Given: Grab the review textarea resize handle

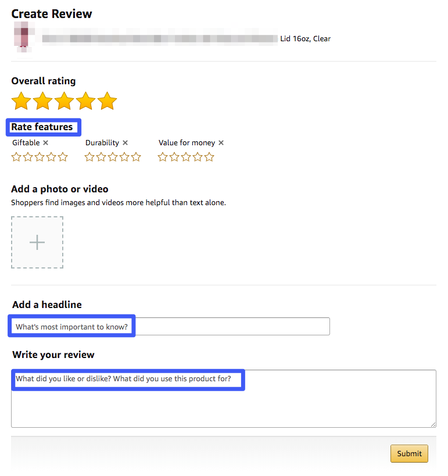Looking at the screenshot, I should pyautogui.click(x=433, y=424).
